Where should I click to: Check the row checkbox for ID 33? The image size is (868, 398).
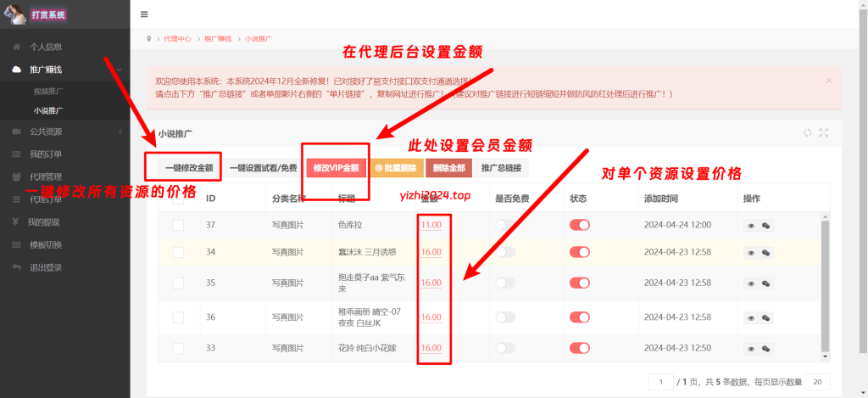(x=178, y=349)
